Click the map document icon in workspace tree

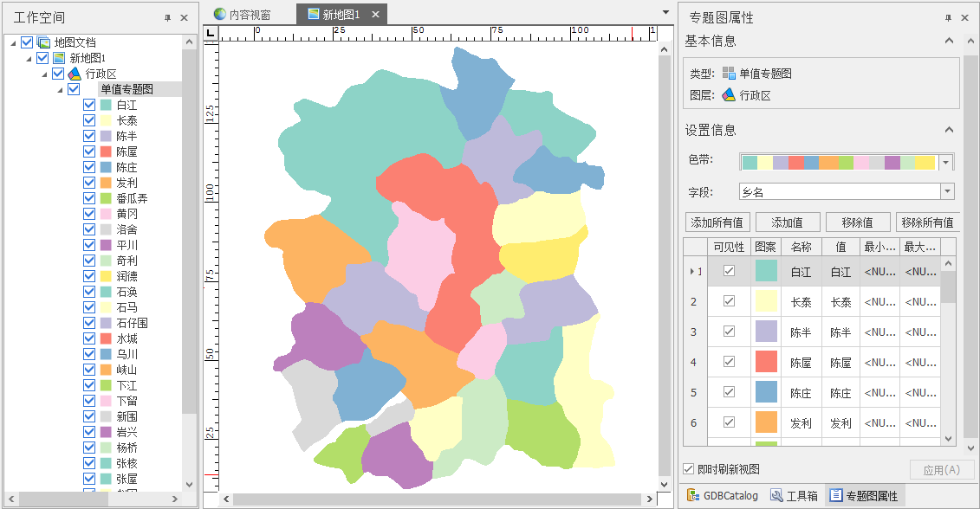43,42
